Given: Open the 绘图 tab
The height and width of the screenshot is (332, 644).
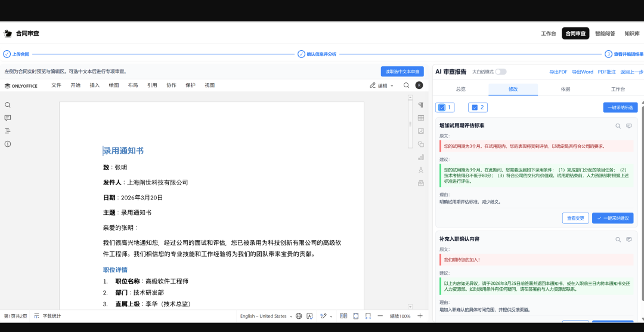Looking at the screenshot, I should 114,85.
